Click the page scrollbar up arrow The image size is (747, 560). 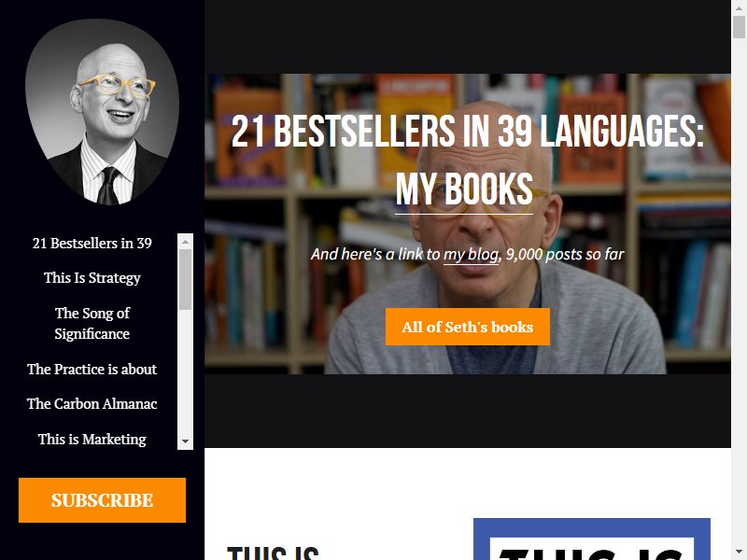pyautogui.click(x=739, y=7)
